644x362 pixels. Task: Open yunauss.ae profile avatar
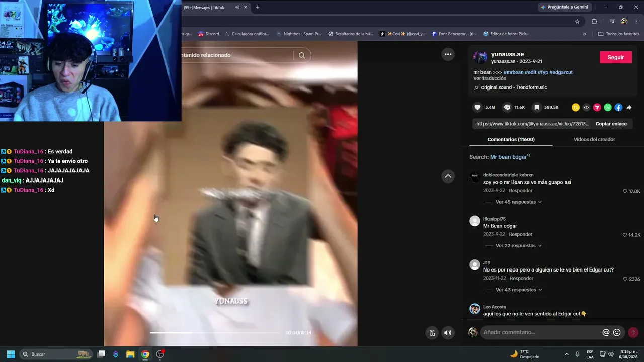[x=480, y=57]
